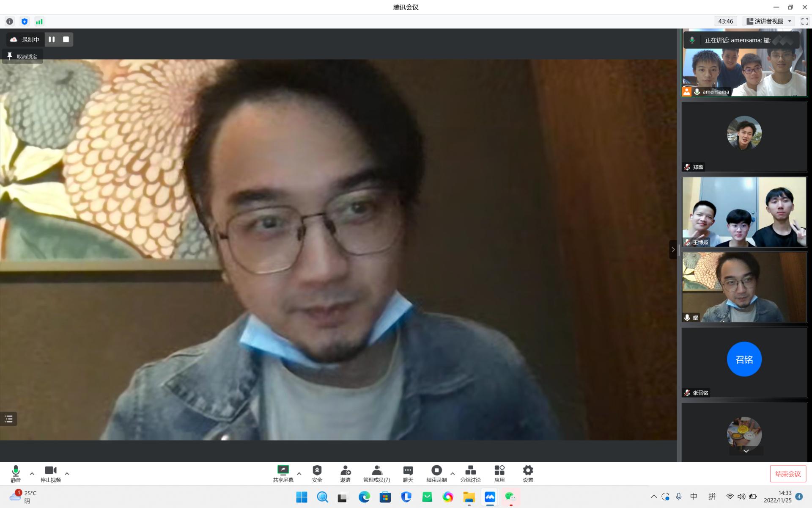The width and height of the screenshot is (812, 508).
Task: Stop video camera (停止视频)
Action: pos(50,473)
